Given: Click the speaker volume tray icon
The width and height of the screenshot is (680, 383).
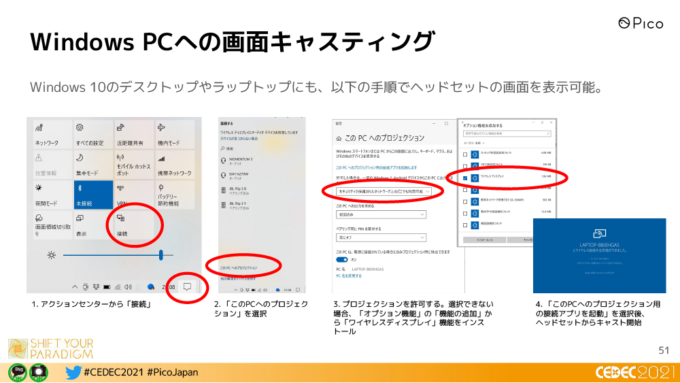Looking at the screenshot, I should click(128, 287).
